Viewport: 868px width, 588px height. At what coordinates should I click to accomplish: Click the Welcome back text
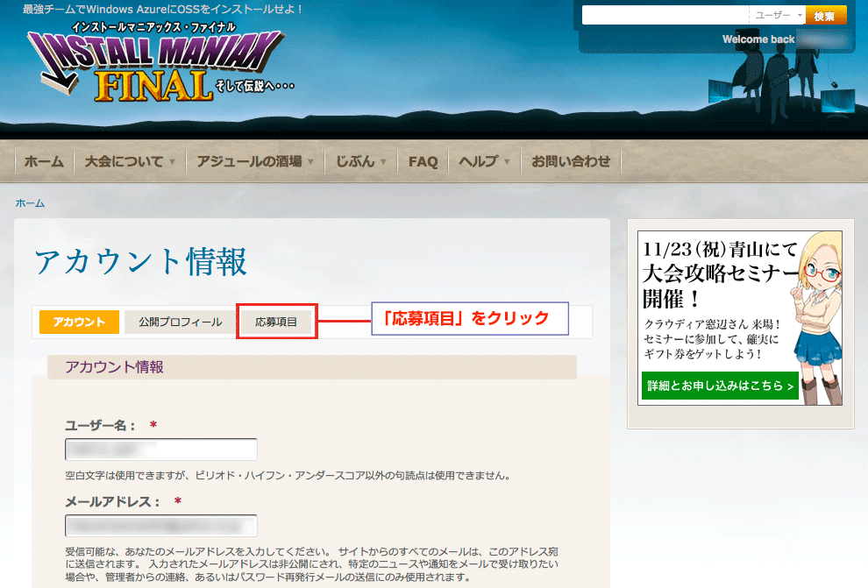(758, 39)
